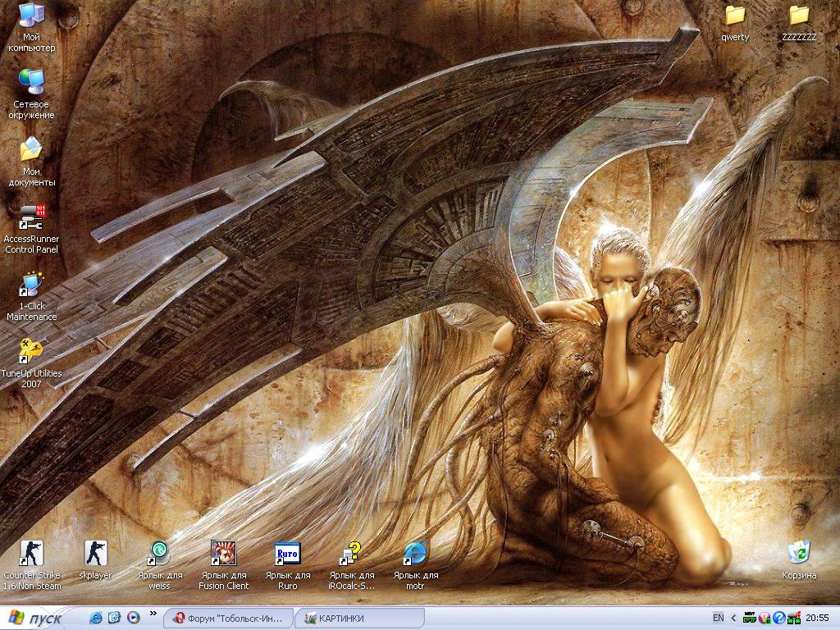Click the purple round tray icon
This screenshot has width=840, height=630.
pos(765,619)
